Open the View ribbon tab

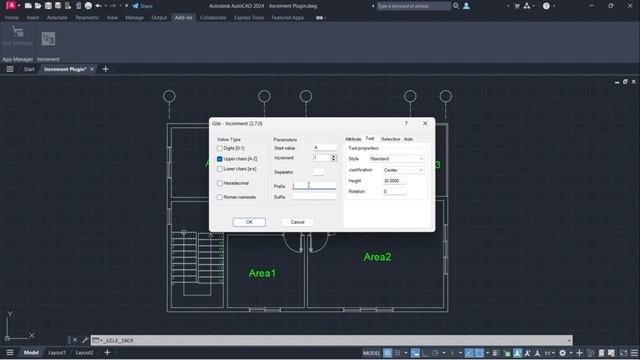point(112,18)
